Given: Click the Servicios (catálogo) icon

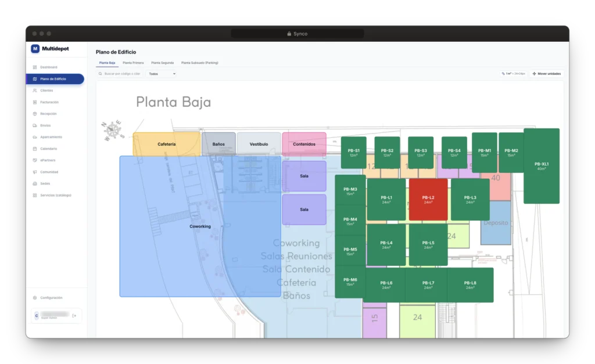Looking at the screenshot, I should 35,195.
